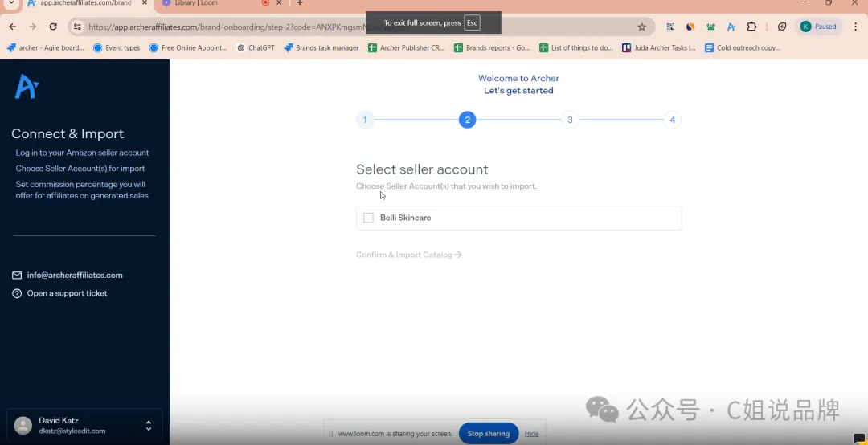Viewport: 868px width, 445px height.
Task: Jump to onboarding step 4
Action: point(672,120)
